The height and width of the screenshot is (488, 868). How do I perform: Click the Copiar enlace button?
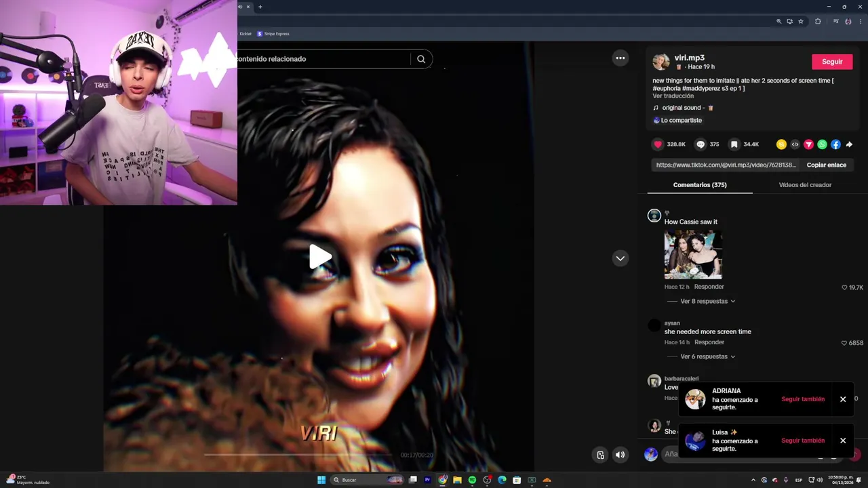coord(826,165)
